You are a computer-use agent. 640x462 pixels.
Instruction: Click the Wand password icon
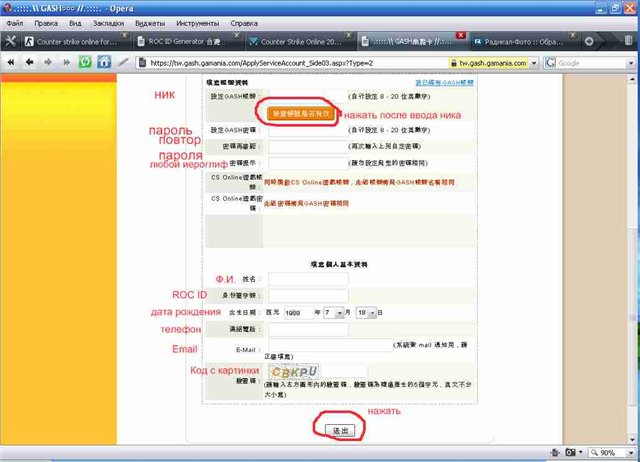point(123,62)
